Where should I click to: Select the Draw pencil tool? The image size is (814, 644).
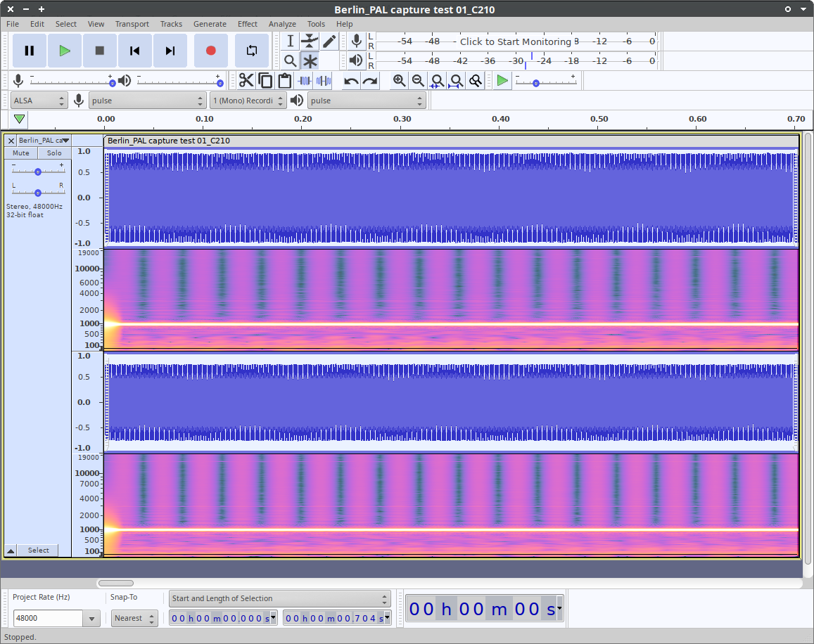329,41
